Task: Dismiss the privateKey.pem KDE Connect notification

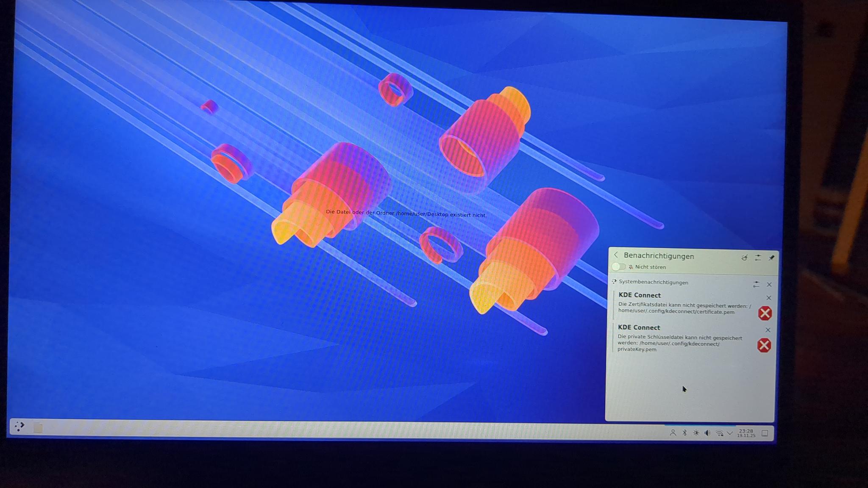Action: (768, 330)
